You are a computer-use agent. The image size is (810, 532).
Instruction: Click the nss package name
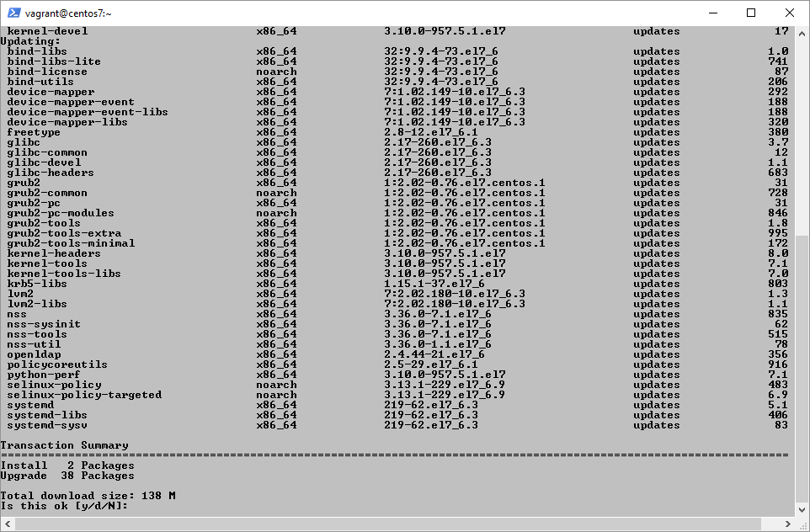coord(17,314)
